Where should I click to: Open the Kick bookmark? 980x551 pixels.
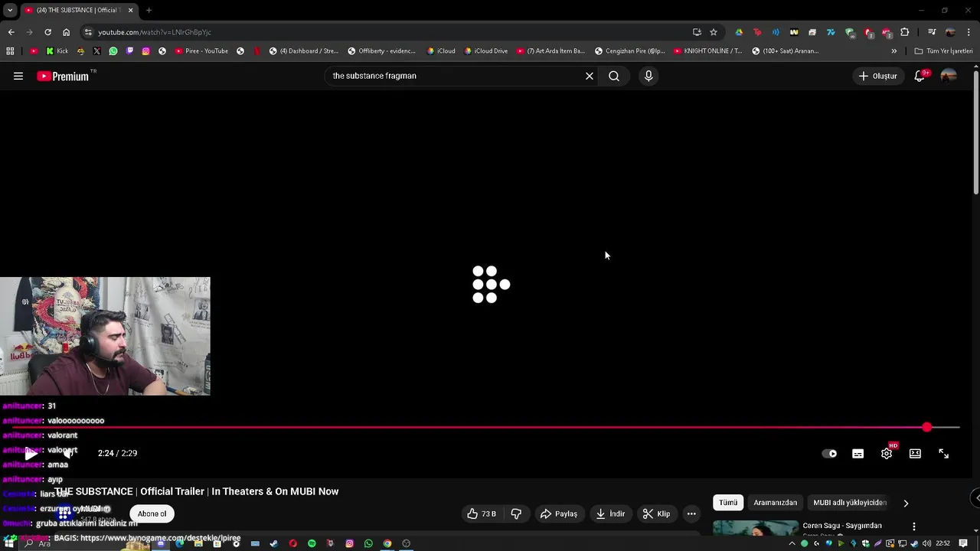[57, 51]
